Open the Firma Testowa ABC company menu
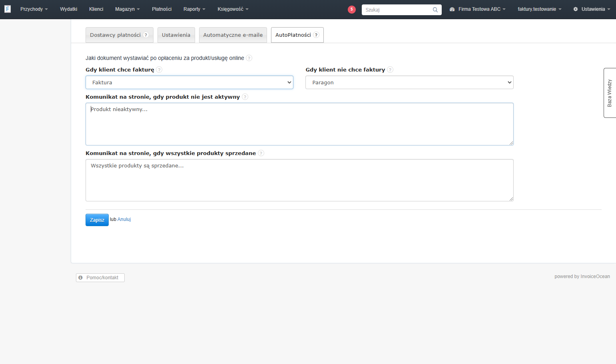 [478, 9]
